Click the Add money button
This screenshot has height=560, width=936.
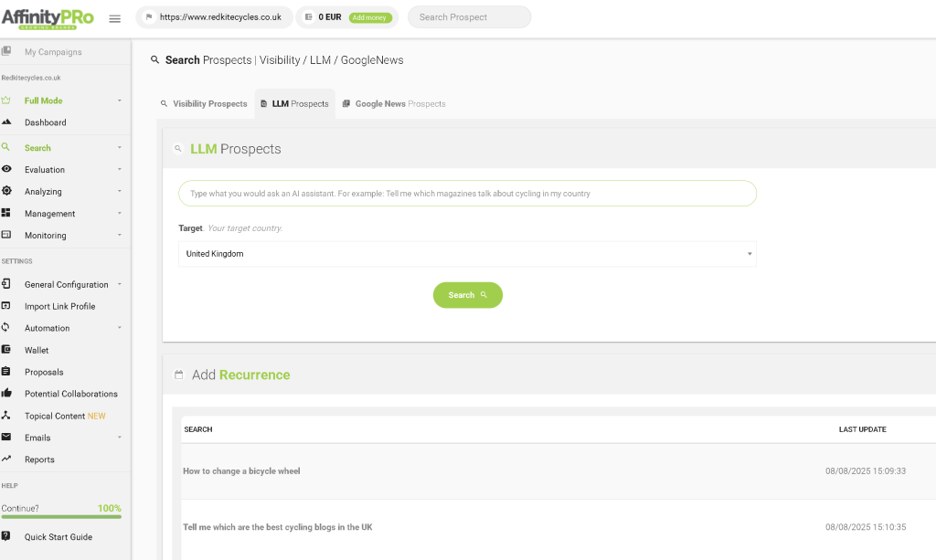click(370, 17)
